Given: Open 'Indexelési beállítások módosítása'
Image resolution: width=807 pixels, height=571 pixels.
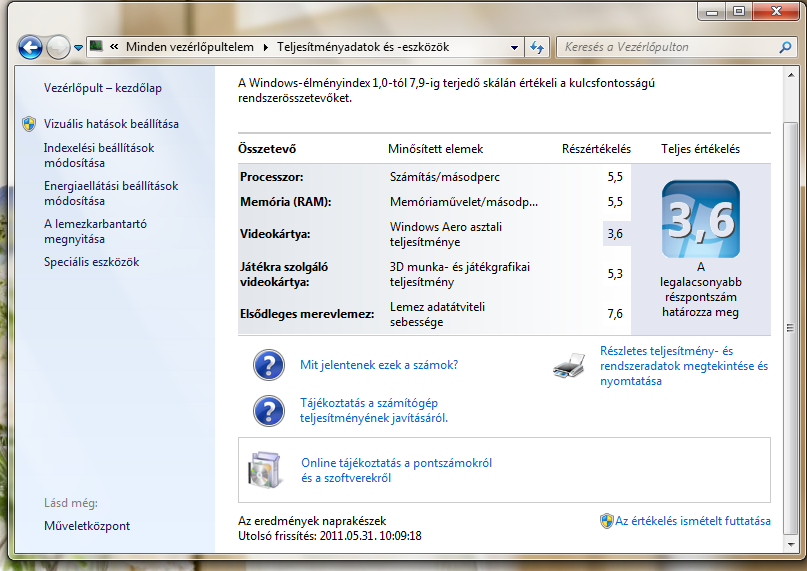Looking at the screenshot, I should (x=99, y=155).
